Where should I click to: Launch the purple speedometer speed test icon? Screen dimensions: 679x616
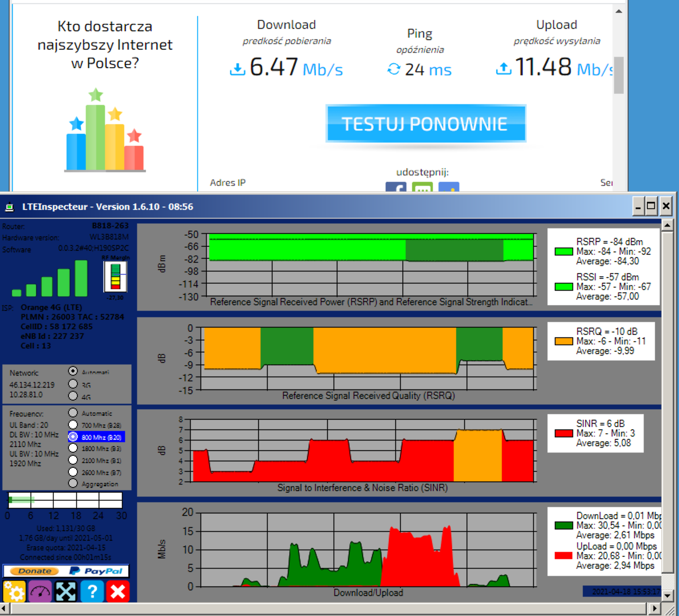(40, 591)
